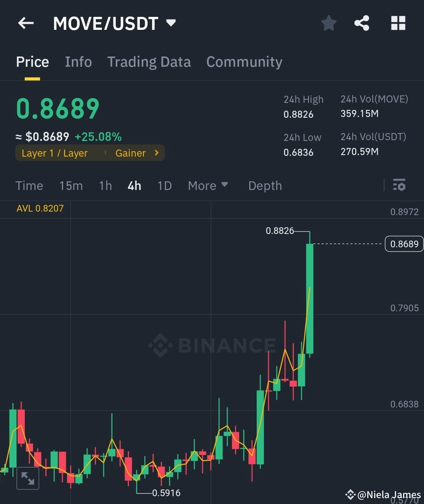Expand the Gainer tag chevron

(156, 153)
